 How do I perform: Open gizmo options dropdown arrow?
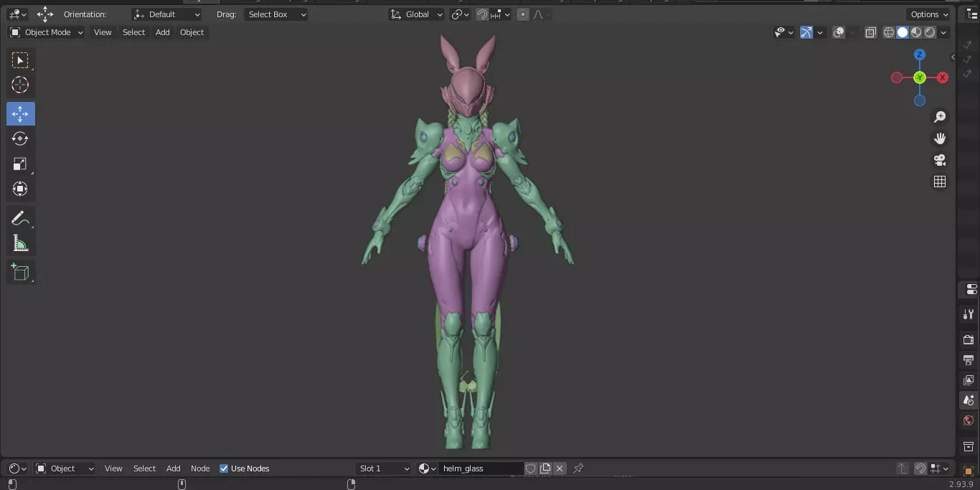click(x=819, y=32)
